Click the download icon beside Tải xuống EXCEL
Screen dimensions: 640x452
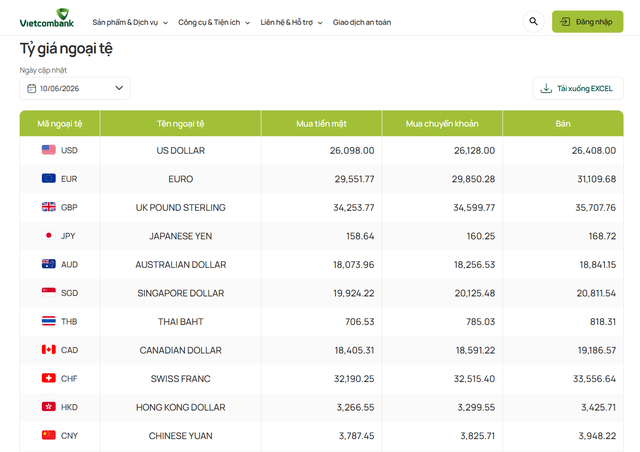(x=546, y=88)
